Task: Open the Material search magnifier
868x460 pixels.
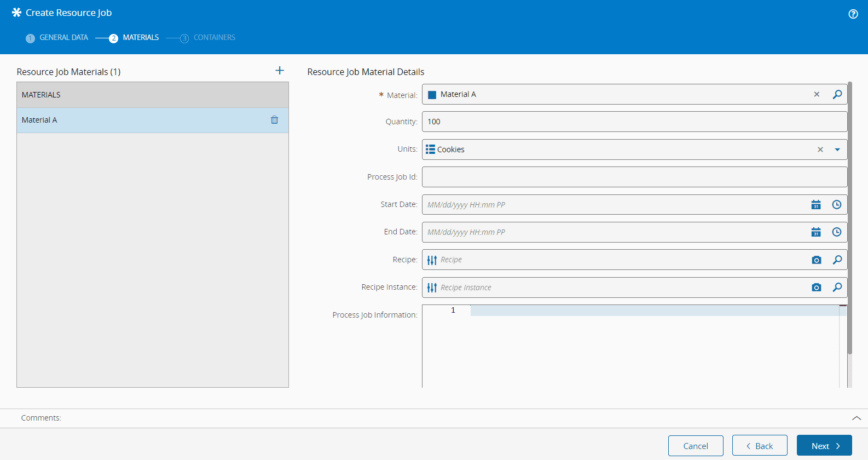Action: pyautogui.click(x=837, y=94)
